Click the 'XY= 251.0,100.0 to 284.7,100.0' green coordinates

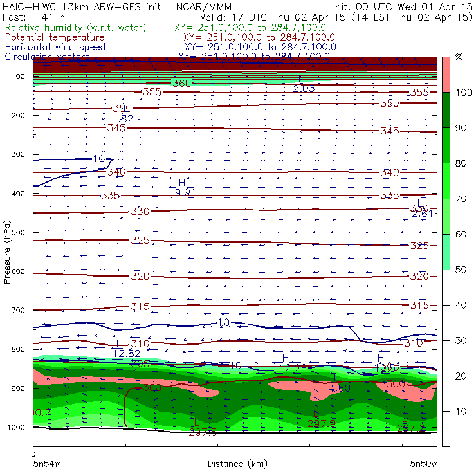click(x=250, y=28)
